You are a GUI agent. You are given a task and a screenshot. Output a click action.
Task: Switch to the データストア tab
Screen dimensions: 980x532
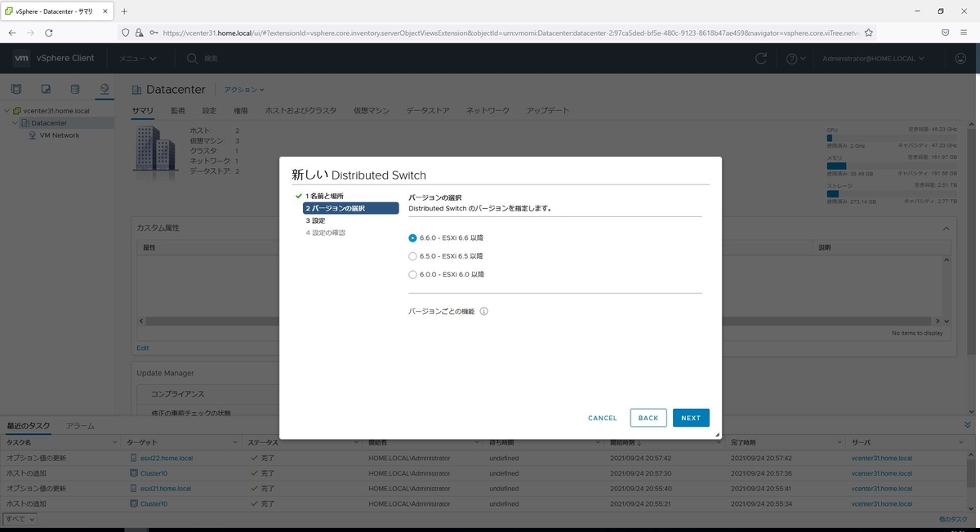pos(428,110)
